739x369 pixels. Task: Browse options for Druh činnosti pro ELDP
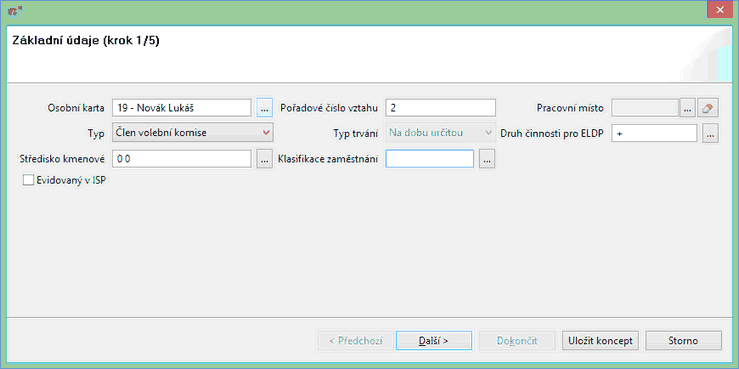(711, 134)
